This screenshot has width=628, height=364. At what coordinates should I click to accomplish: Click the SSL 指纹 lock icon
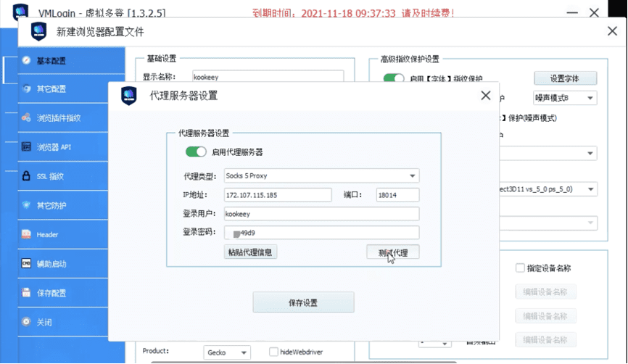[26, 175]
